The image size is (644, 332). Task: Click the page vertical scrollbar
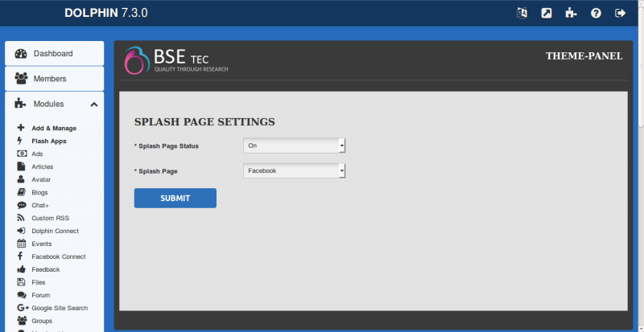pos(640,80)
